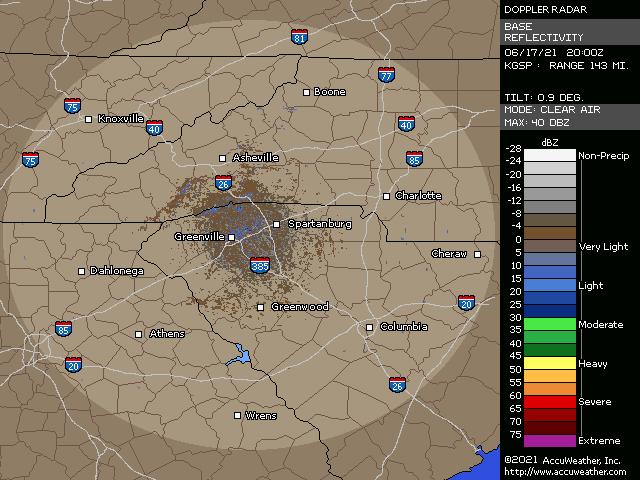
Task: Select the Spartanburg city marker
Action: coord(277,225)
